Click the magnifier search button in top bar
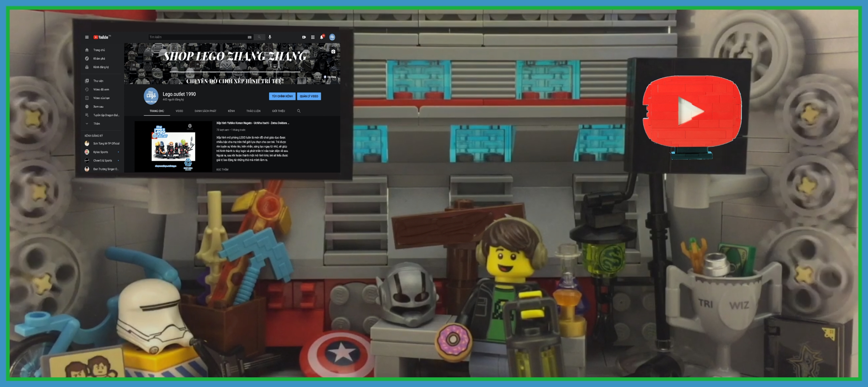 click(259, 37)
